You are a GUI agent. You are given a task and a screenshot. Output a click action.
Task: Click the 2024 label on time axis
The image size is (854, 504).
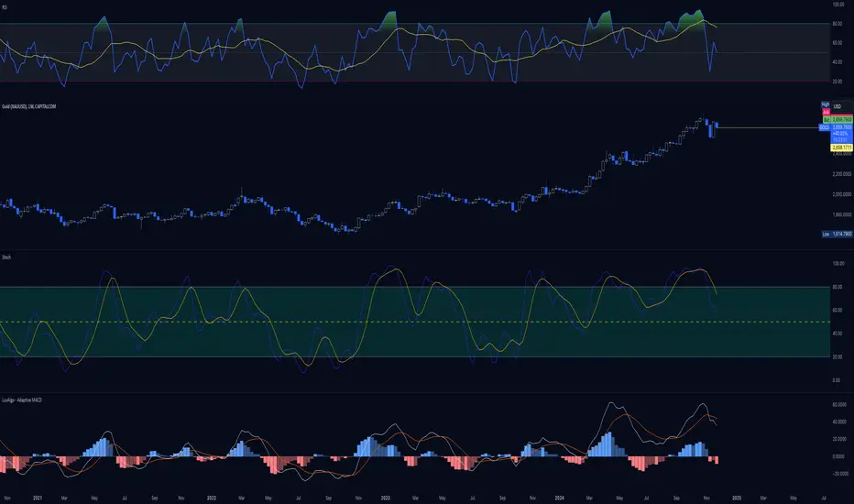pos(559,498)
